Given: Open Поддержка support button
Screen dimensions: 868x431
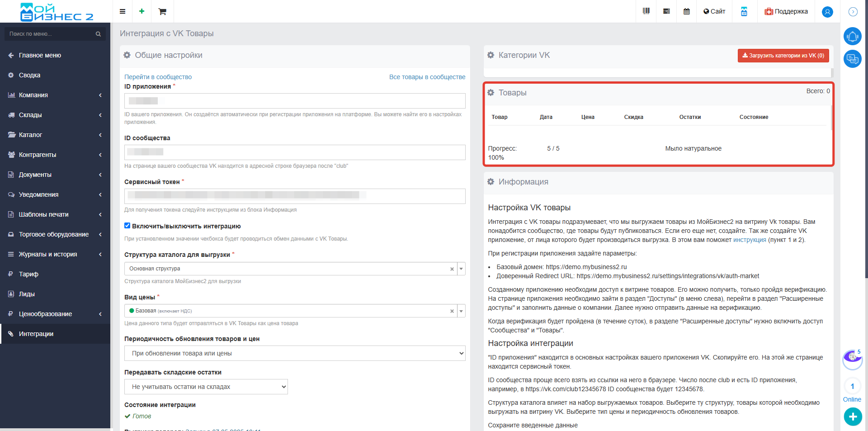Looking at the screenshot, I should click(786, 11).
